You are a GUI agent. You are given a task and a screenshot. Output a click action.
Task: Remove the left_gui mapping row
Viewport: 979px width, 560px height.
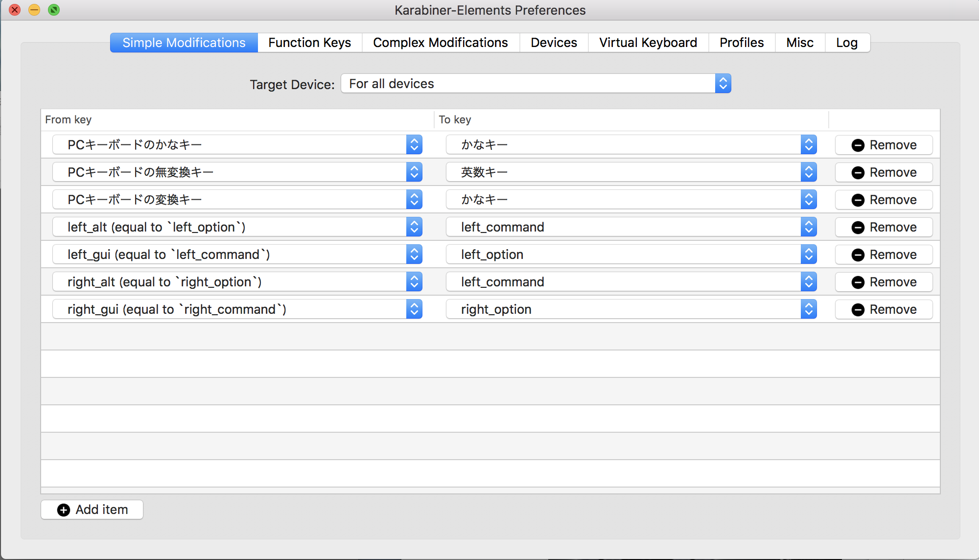coord(884,255)
